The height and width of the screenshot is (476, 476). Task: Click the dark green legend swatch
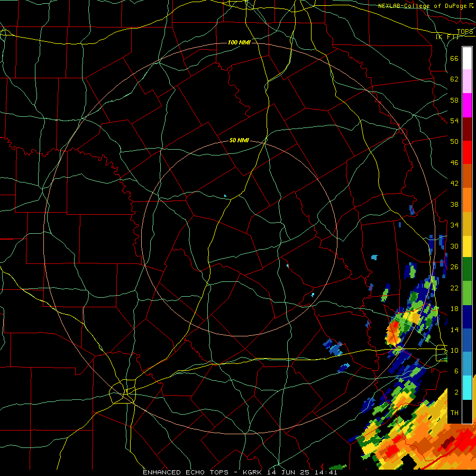click(467, 269)
